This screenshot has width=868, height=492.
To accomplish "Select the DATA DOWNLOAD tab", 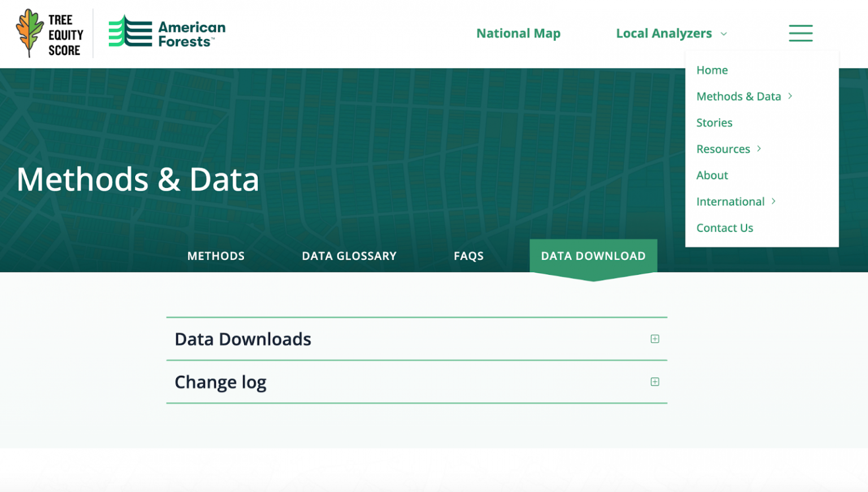I will pyautogui.click(x=593, y=256).
